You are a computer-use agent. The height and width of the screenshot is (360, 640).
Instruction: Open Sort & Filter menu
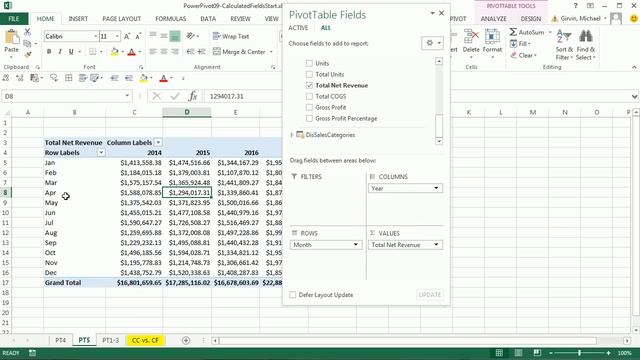pos(564,45)
